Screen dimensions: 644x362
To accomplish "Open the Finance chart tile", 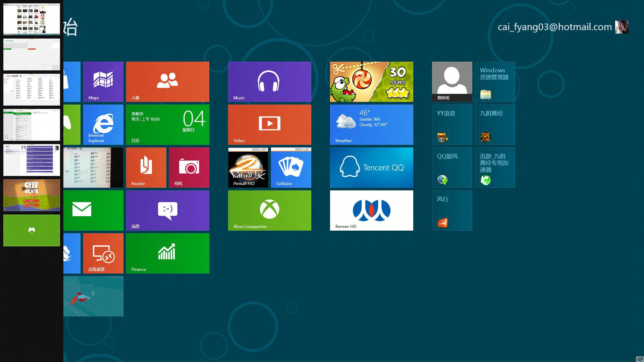I will click(x=167, y=253).
